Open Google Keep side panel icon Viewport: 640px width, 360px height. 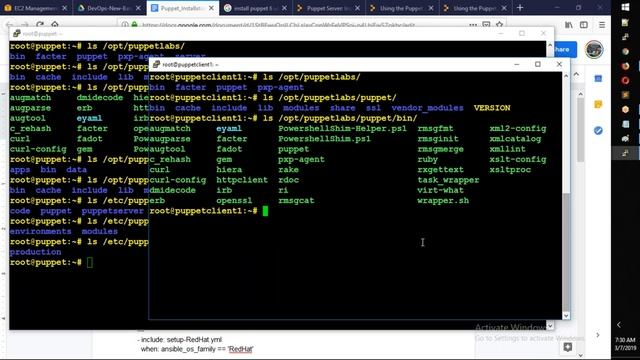pos(598,104)
